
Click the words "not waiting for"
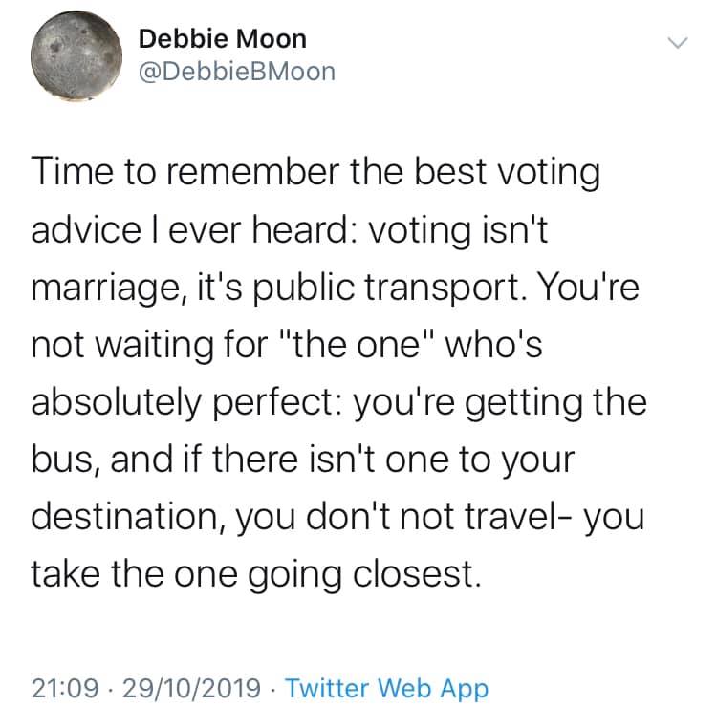tap(142, 345)
